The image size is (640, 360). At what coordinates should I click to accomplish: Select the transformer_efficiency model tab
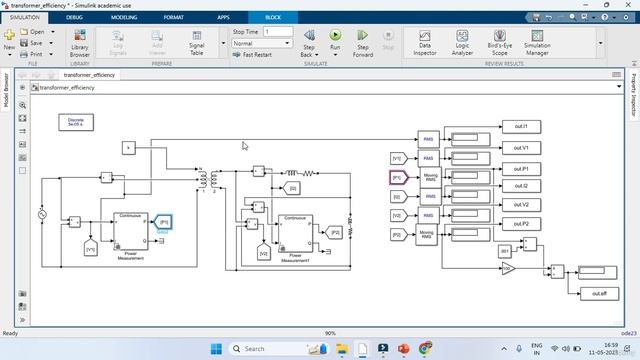coord(89,75)
